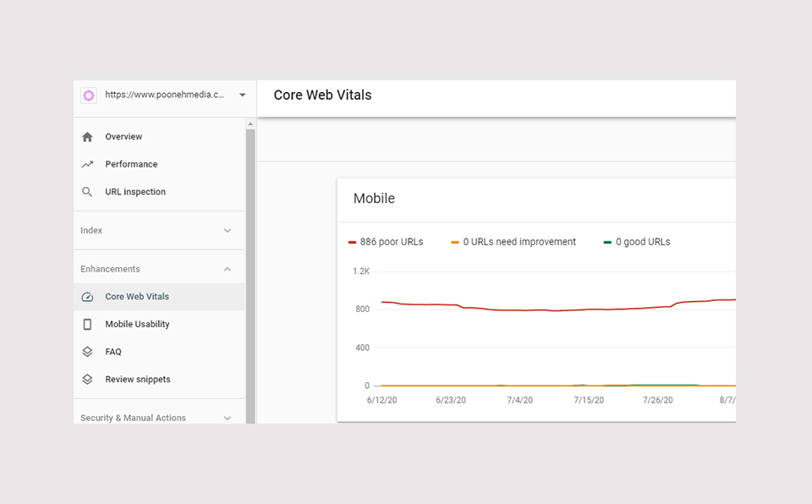Click the "886 poor URLs" legend label
This screenshot has width=812, height=504.
[392, 242]
